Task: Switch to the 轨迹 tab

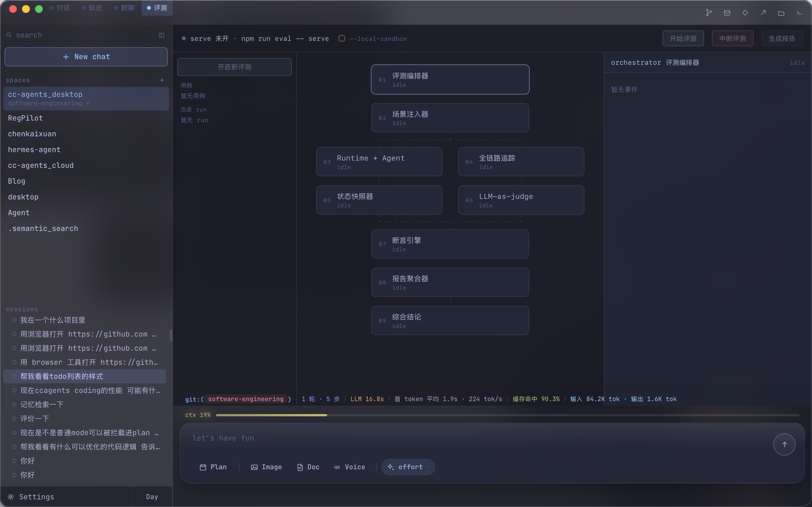Action: click(x=92, y=8)
